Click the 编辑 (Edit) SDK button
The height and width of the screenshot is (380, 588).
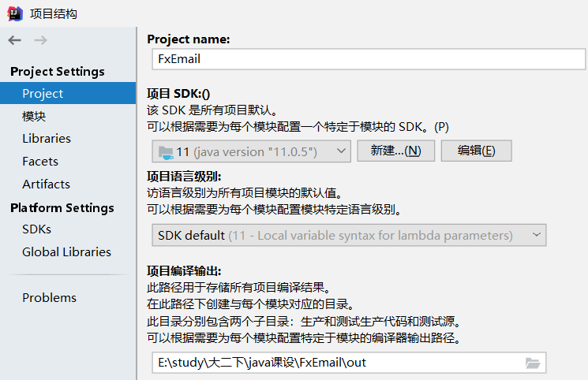[x=476, y=151]
